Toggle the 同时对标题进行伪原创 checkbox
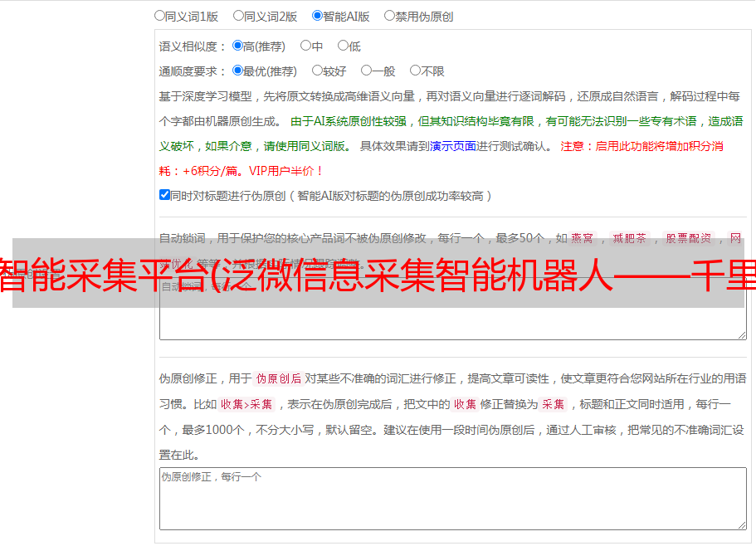This screenshot has width=756, height=546. tap(164, 195)
